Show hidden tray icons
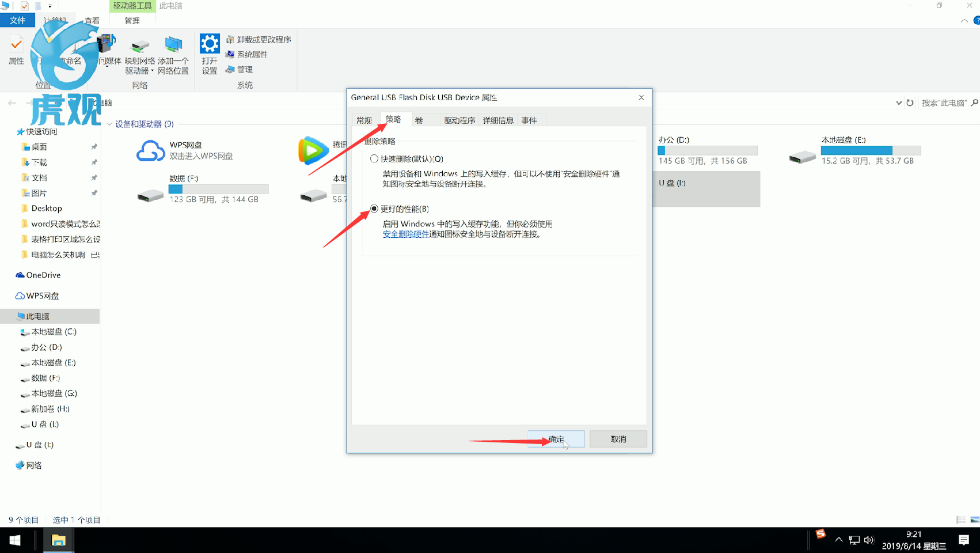Image resolution: width=980 pixels, height=553 pixels. click(838, 540)
